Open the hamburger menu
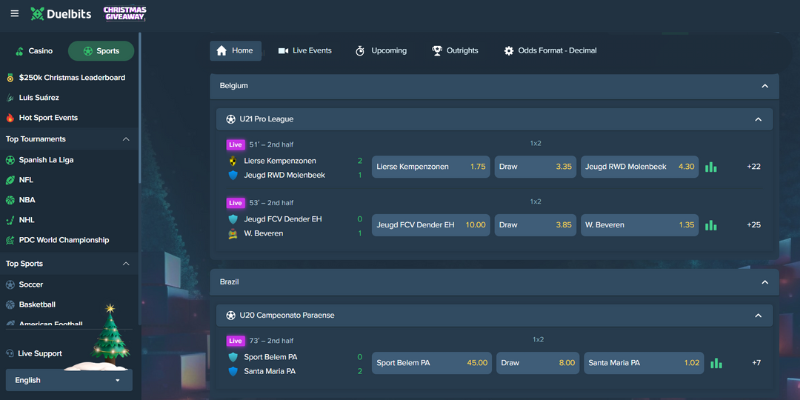Screen dimensions: 800x400 pyautogui.click(x=14, y=14)
